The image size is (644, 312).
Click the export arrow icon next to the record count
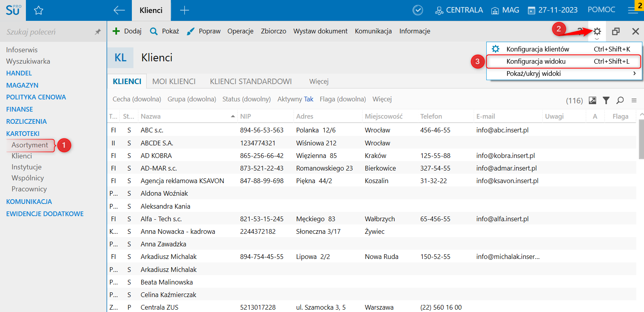click(592, 101)
